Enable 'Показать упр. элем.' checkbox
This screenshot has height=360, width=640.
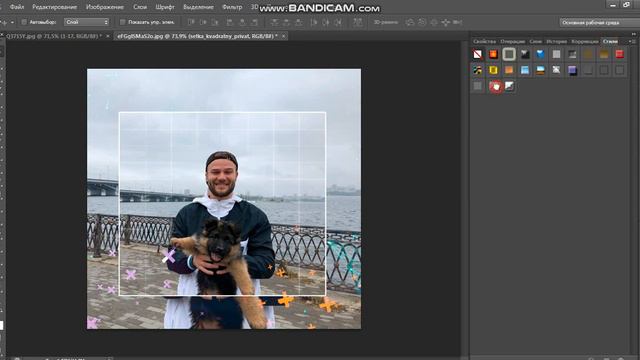coord(122,22)
